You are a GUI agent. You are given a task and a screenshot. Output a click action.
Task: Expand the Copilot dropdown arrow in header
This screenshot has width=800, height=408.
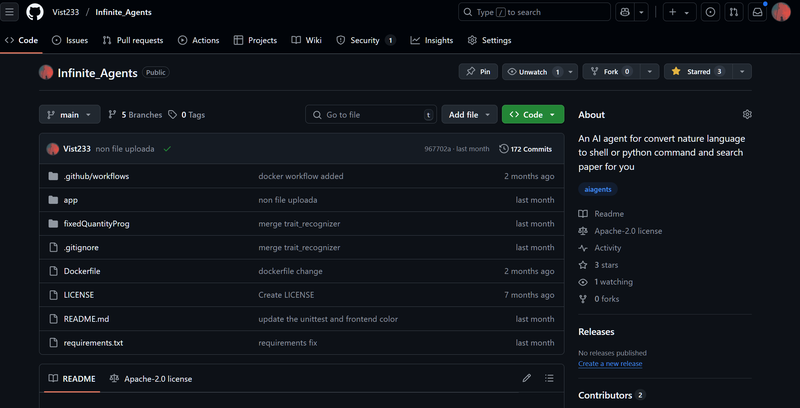[641, 12]
